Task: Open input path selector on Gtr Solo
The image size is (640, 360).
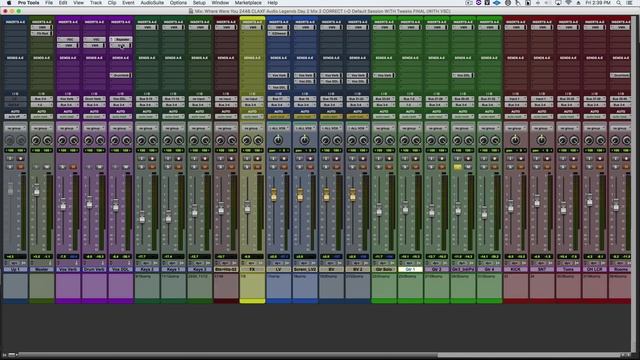Action: pyautogui.click(x=384, y=99)
